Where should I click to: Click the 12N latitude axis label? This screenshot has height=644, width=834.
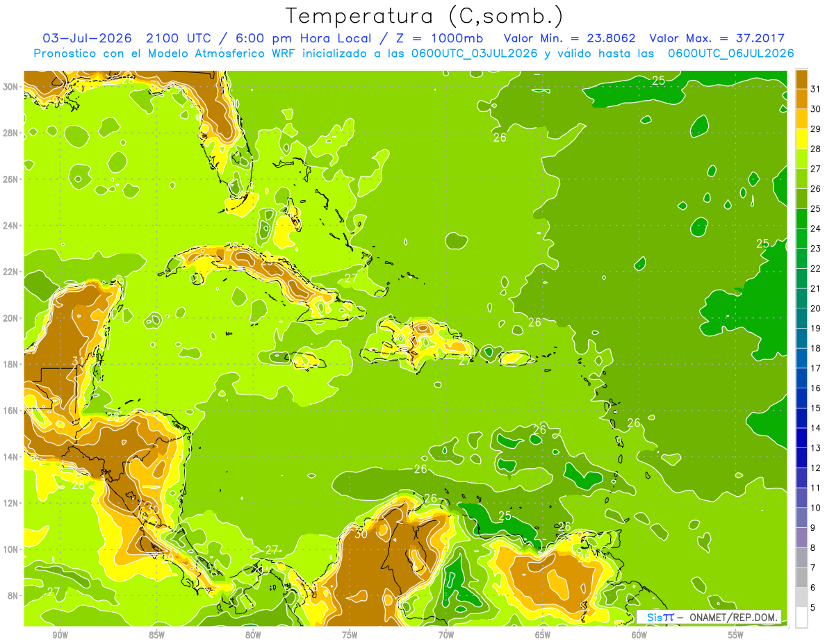click(10, 503)
